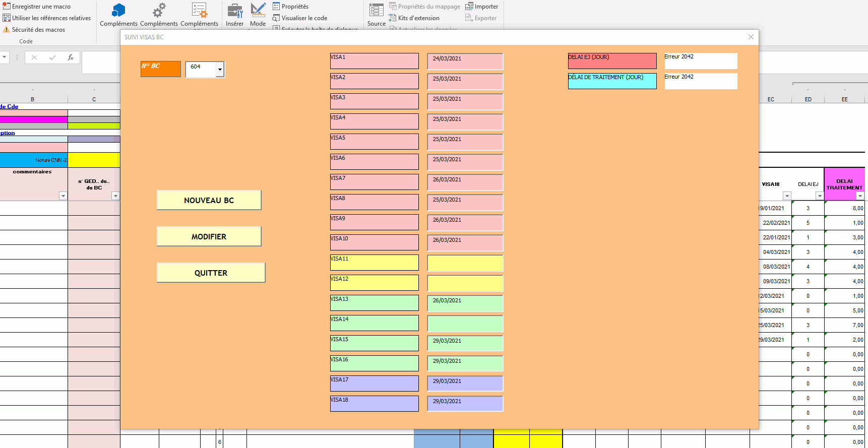Expand the N° BC combo box

coord(220,70)
